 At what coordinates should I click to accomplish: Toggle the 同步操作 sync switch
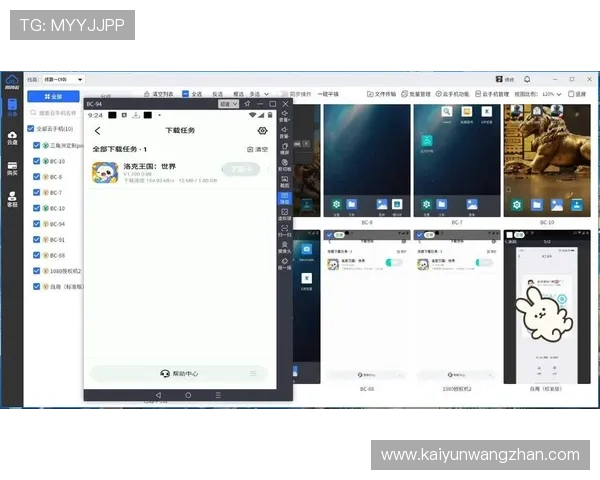coord(284,94)
